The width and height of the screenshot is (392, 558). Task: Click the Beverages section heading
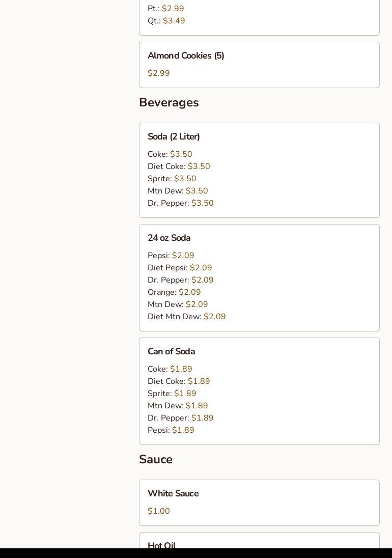(169, 102)
